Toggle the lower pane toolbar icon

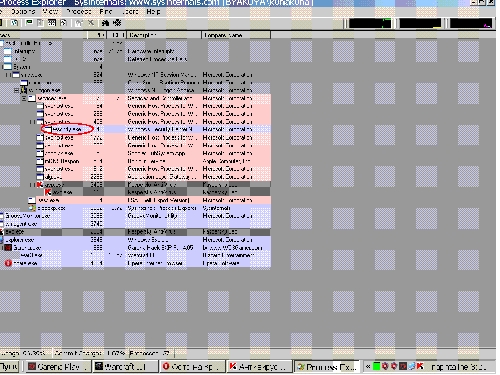[x=52, y=23]
